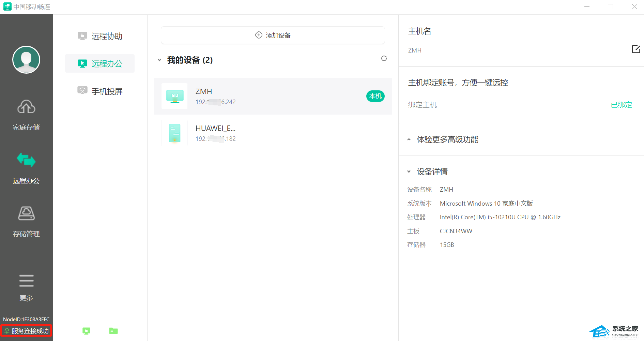Click the user profile avatar
644x341 pixels.
click(26, 60)
